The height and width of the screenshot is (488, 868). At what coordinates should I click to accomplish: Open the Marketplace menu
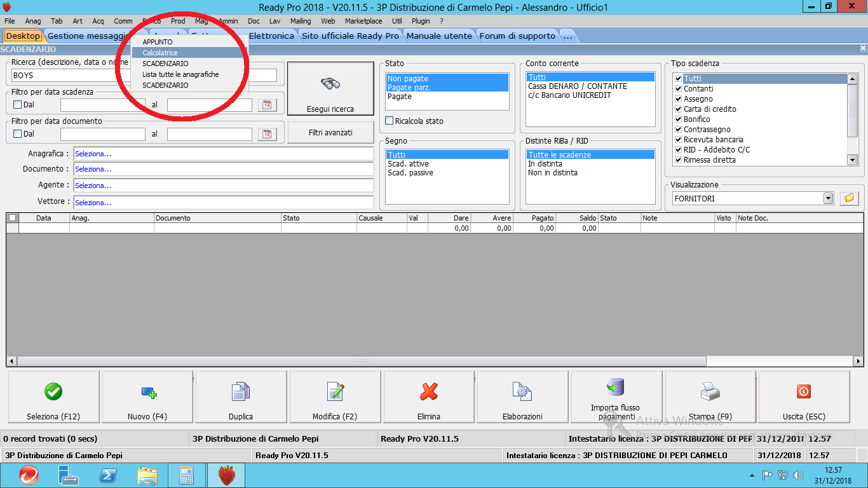click(363, 21)
